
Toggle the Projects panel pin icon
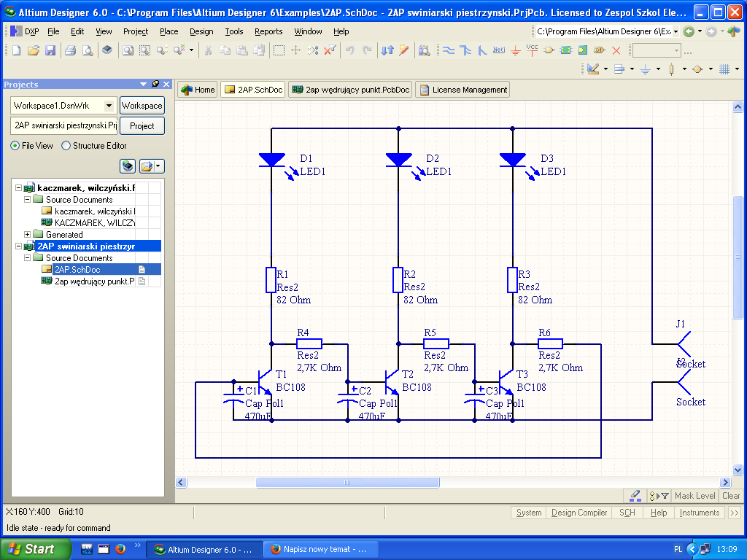tap(155, 85)
